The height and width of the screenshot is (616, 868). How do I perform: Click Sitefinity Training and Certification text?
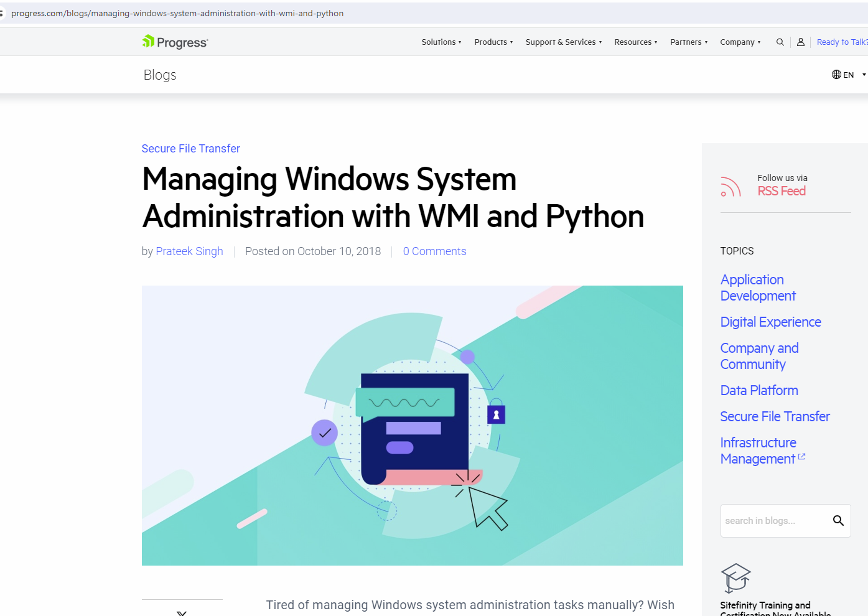(x=775, y=609)
